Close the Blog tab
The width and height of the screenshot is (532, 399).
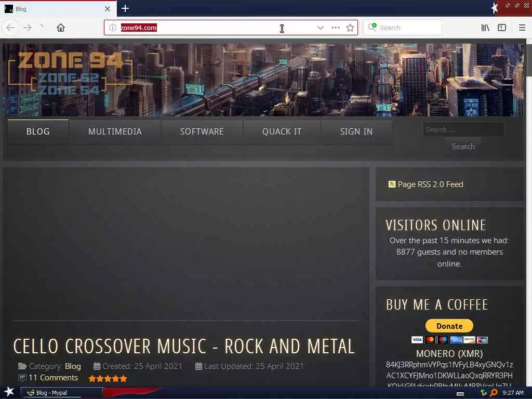click(107, 8)
